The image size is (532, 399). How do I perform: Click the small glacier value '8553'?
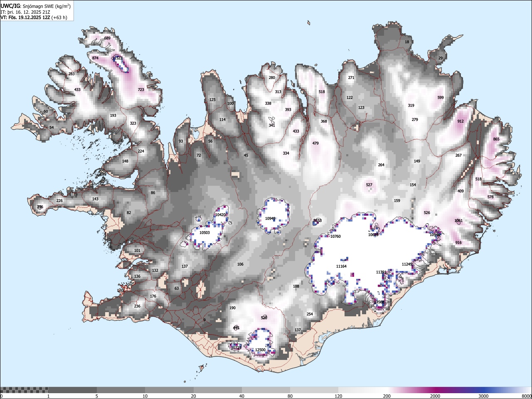click(318, 221)
